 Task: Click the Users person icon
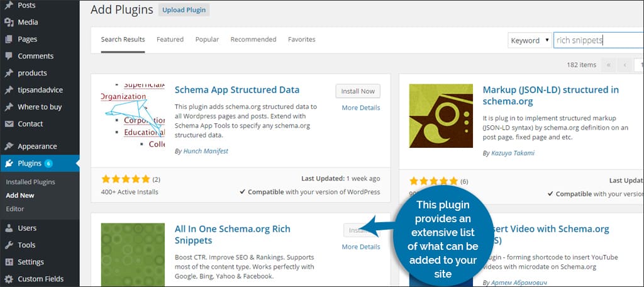9,228
